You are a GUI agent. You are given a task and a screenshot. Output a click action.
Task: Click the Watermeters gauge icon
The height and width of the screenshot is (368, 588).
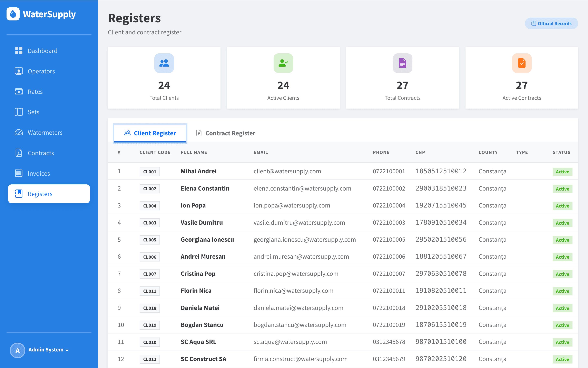(19, 132)
